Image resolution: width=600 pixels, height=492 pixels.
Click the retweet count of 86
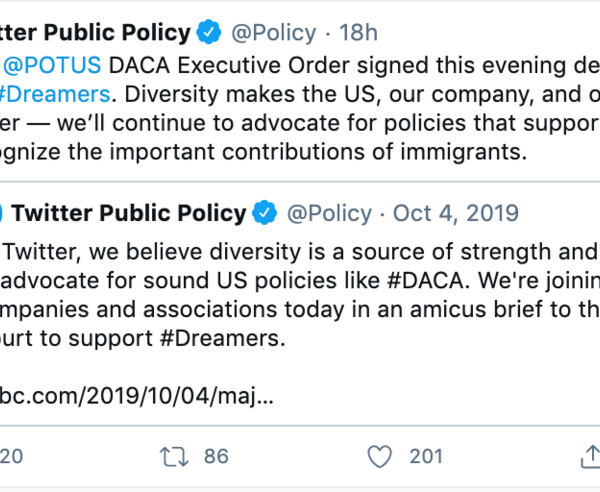click(216, 457)
